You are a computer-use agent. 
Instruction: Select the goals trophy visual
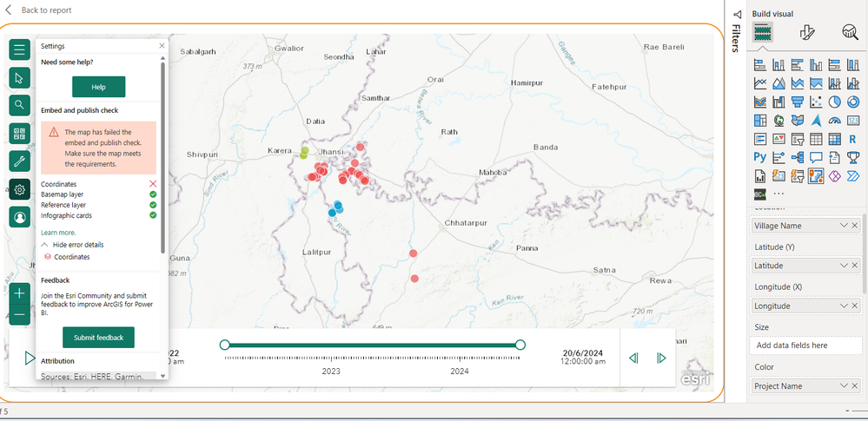[x=853, y=157]
